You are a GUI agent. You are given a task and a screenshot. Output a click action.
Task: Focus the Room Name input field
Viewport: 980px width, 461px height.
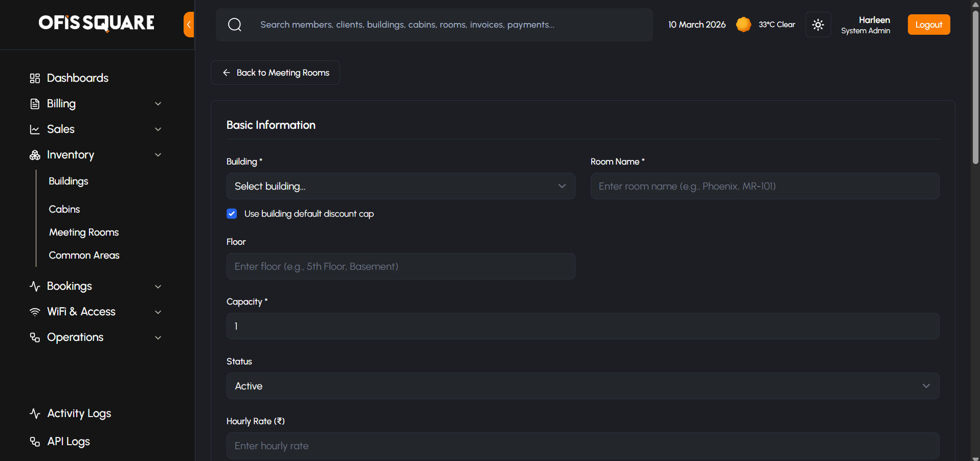coord(765,186)
